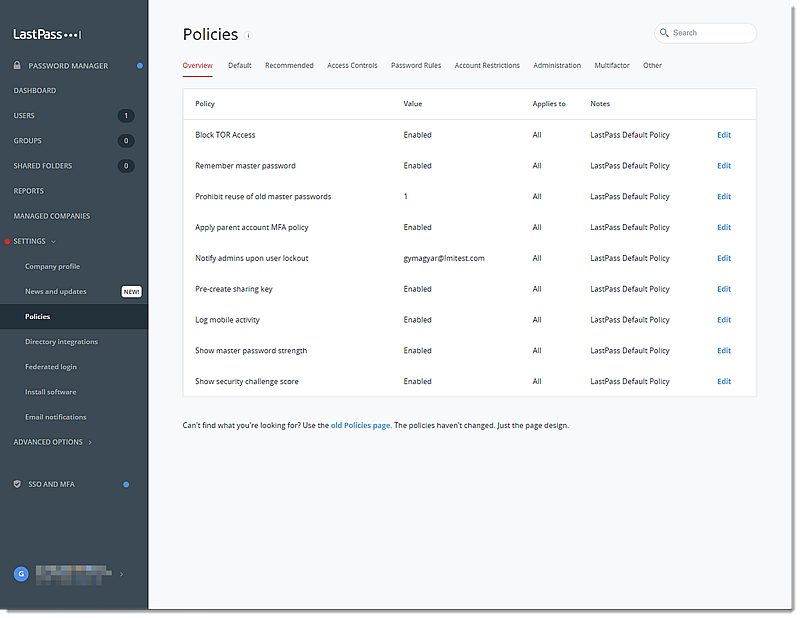Switch to the Multifactor tab
This screenshot has width=800, height=618.
(612, 65)
